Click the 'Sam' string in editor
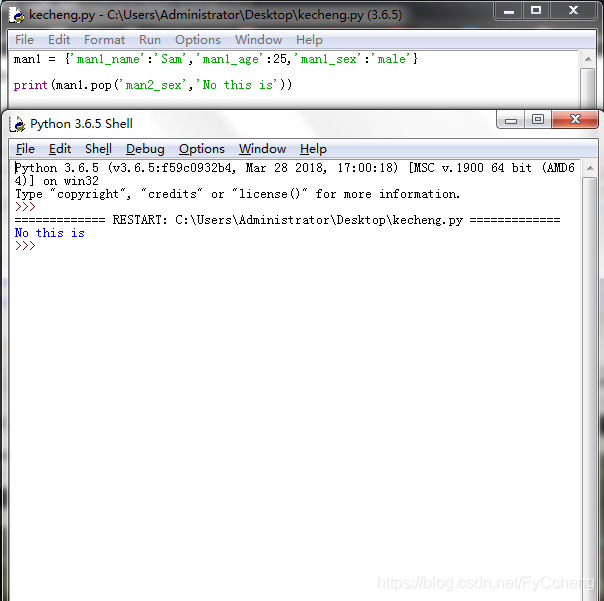 point(171,59)
